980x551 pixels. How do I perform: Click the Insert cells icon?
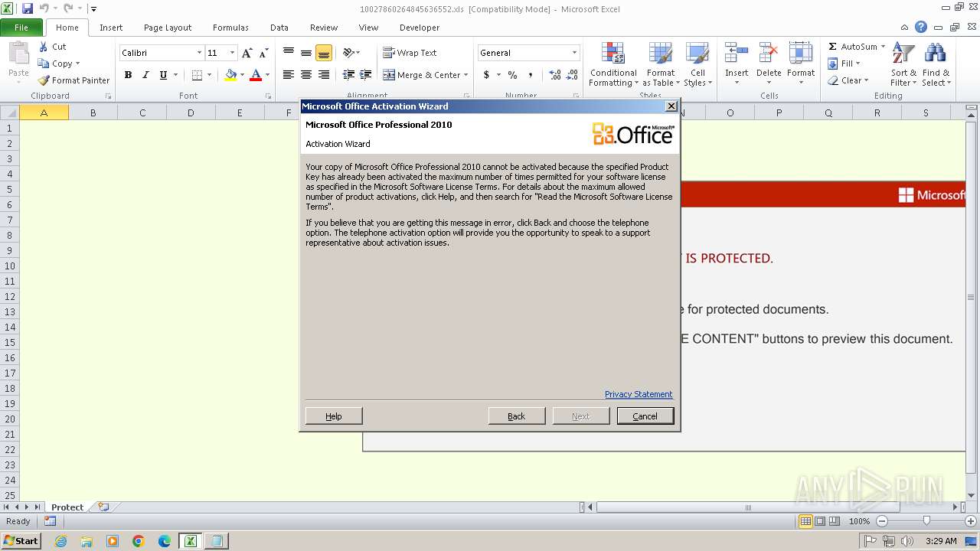(737, 54)
